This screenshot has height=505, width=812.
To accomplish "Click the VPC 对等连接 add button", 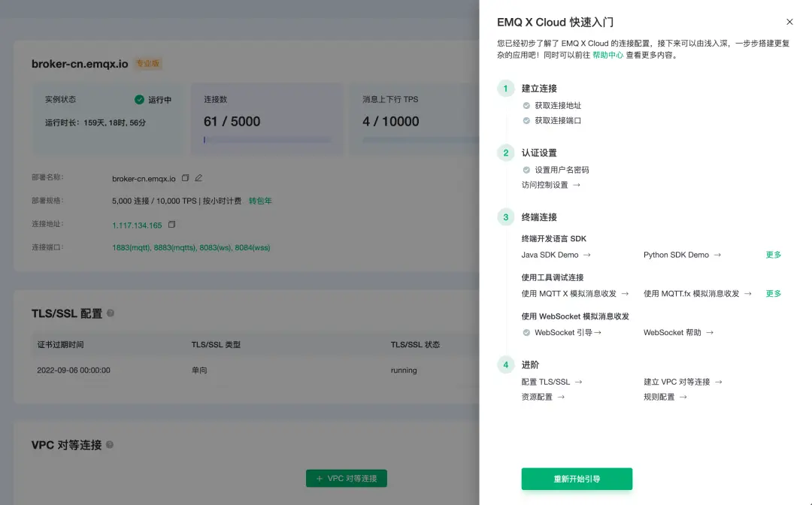I will click(346, 478).
